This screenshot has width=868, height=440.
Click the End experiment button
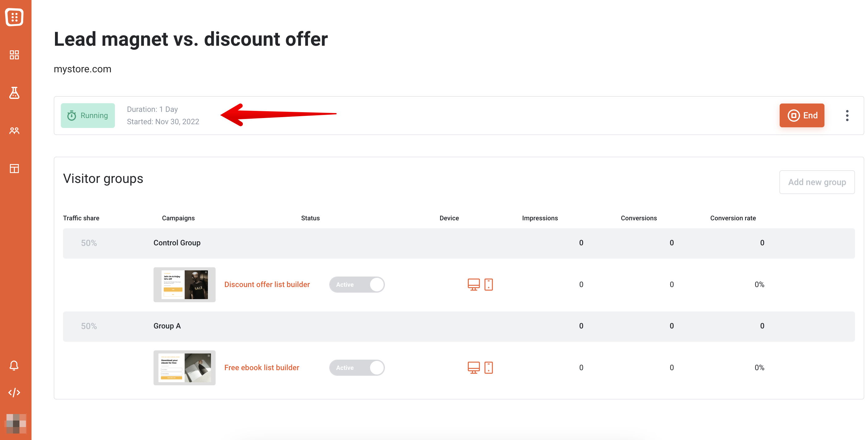pos(802,115)
